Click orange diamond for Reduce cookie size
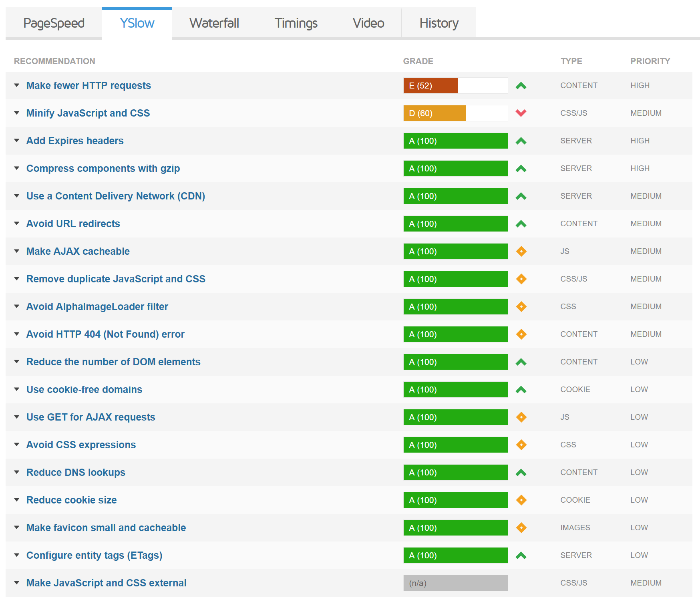This screenshot has height=604, width=700. pos(521,500)
